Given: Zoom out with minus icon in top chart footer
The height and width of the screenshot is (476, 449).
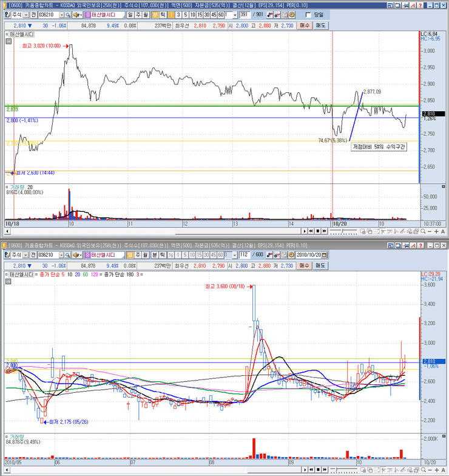Looking at the screenshot, I should pyautogui.click(x=430, y=232).
